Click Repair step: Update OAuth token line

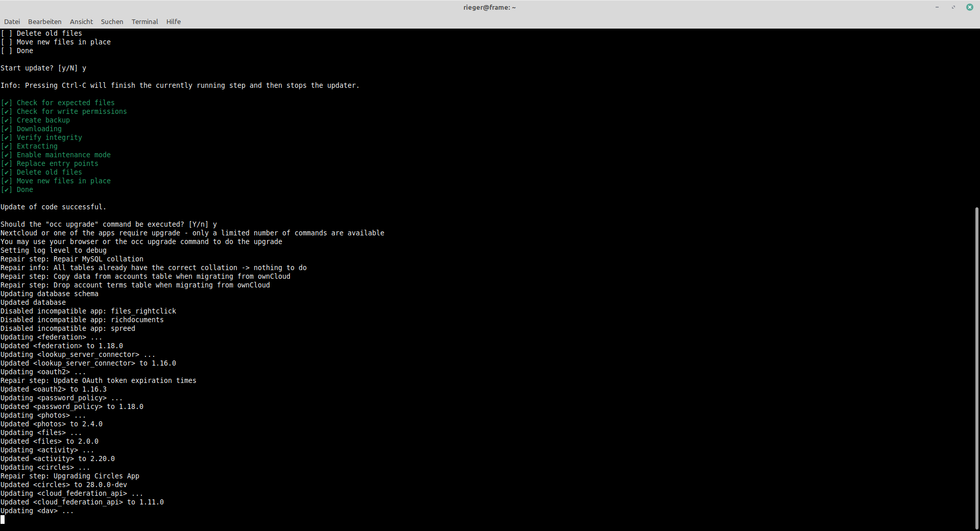[99, 380]
